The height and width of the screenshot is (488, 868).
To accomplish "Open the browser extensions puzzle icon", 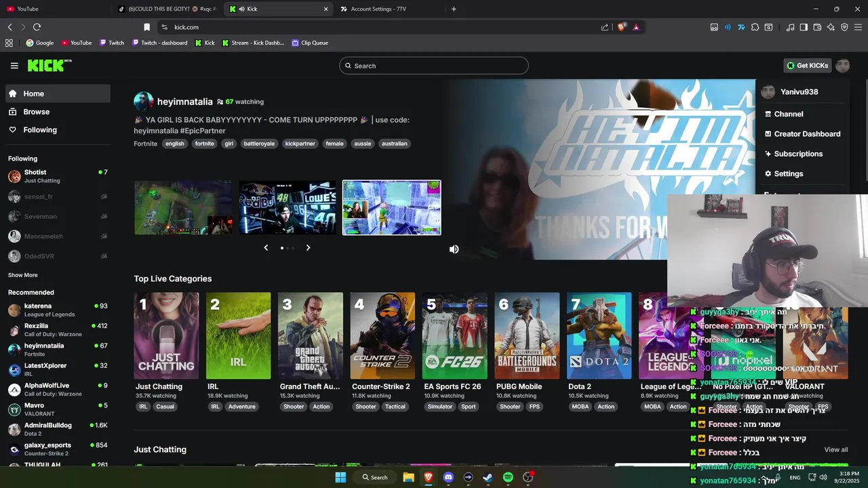I will coord(755,27).
